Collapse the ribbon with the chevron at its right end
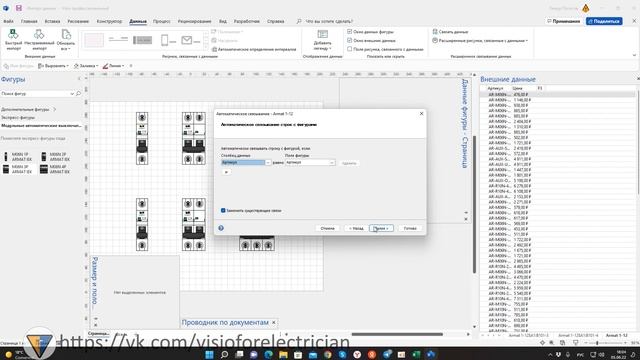This screenshot has width=640, height=360. click(634, 55)
